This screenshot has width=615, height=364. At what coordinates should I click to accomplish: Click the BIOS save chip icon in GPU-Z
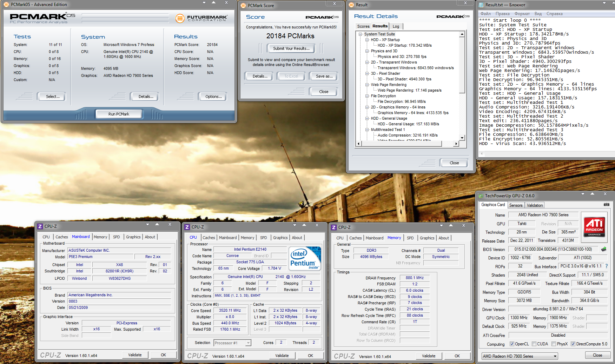pyautogui.click(x=604, y=249)
